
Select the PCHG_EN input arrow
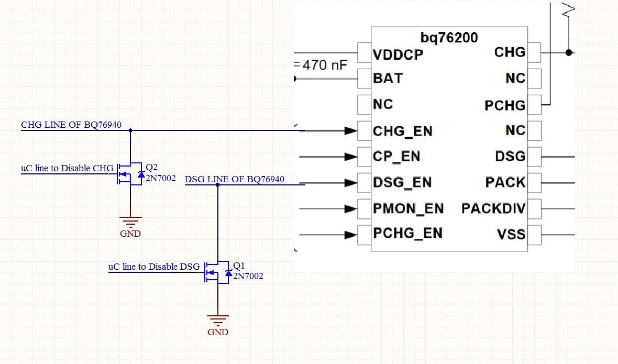click(x=350, y=235)
